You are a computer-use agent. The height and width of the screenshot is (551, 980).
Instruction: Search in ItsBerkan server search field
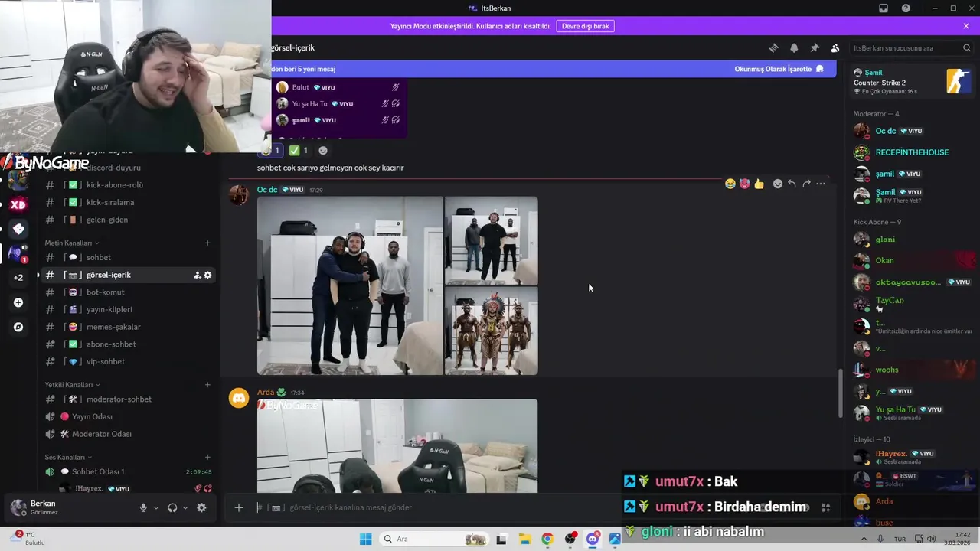pos(911,47)
